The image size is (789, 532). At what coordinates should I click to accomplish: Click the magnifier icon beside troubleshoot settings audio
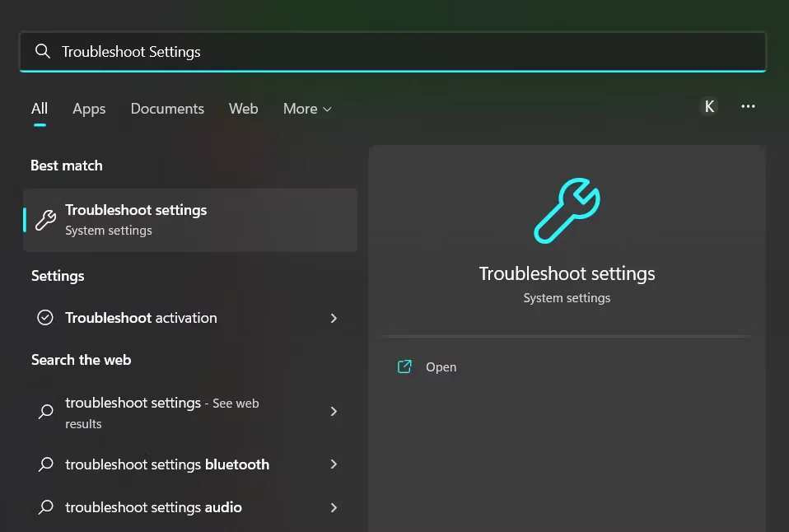[x=44, y=507]
